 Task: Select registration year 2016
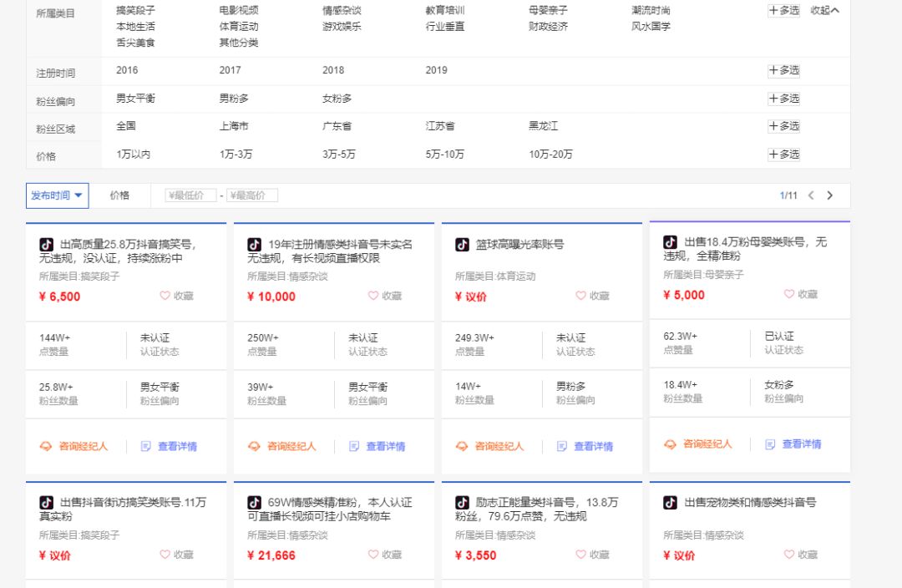point(127,70)
